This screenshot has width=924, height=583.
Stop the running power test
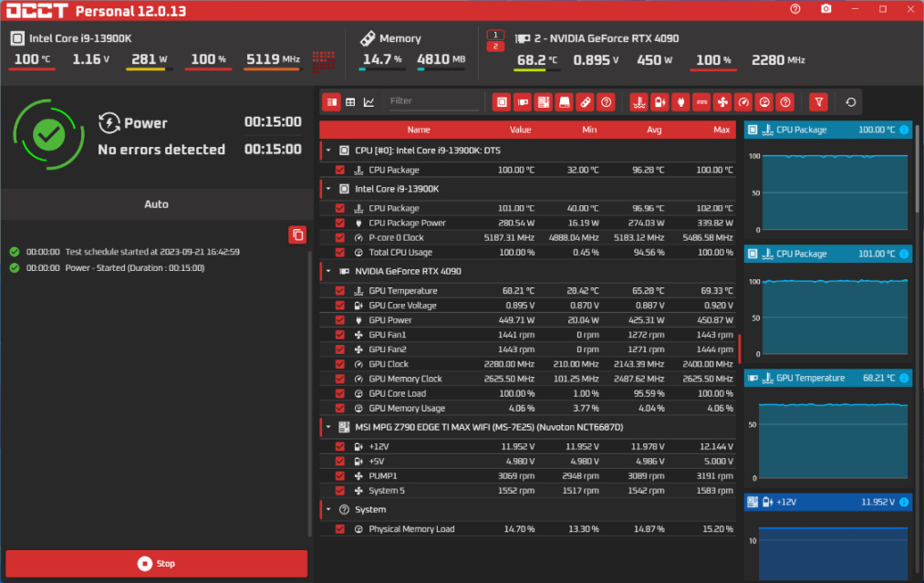tap(157, 564)
